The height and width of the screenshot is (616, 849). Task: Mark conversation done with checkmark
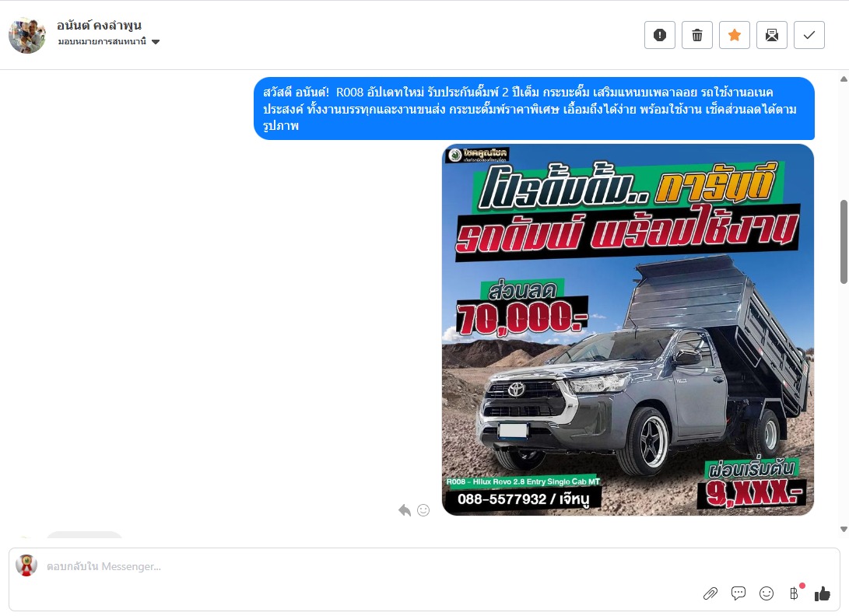point(809,35)
